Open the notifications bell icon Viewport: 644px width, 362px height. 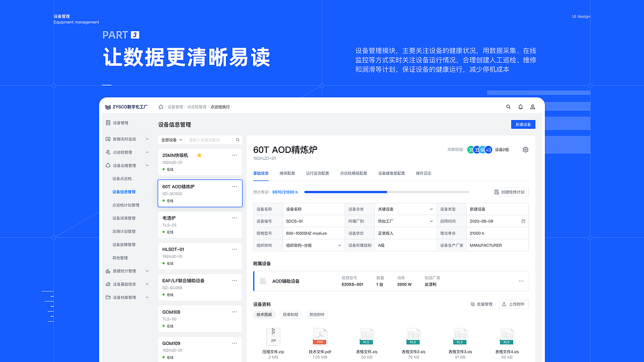point(520,107)
